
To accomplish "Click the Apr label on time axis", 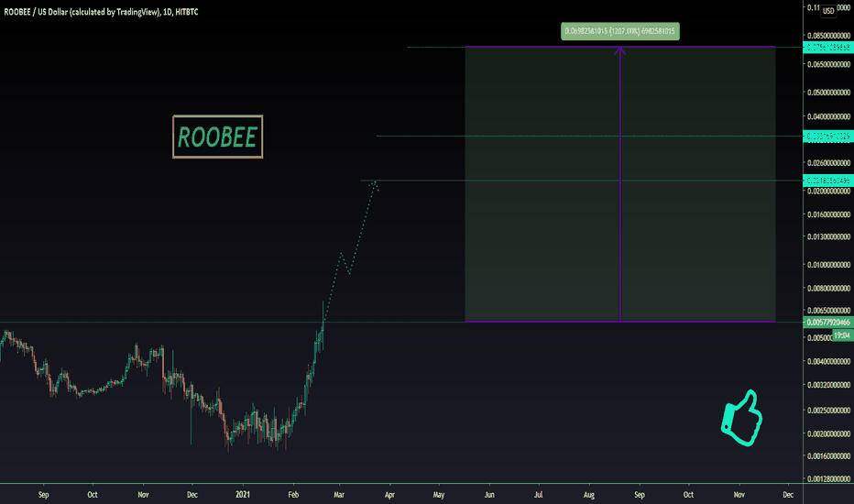I will [x=389, y=494].
